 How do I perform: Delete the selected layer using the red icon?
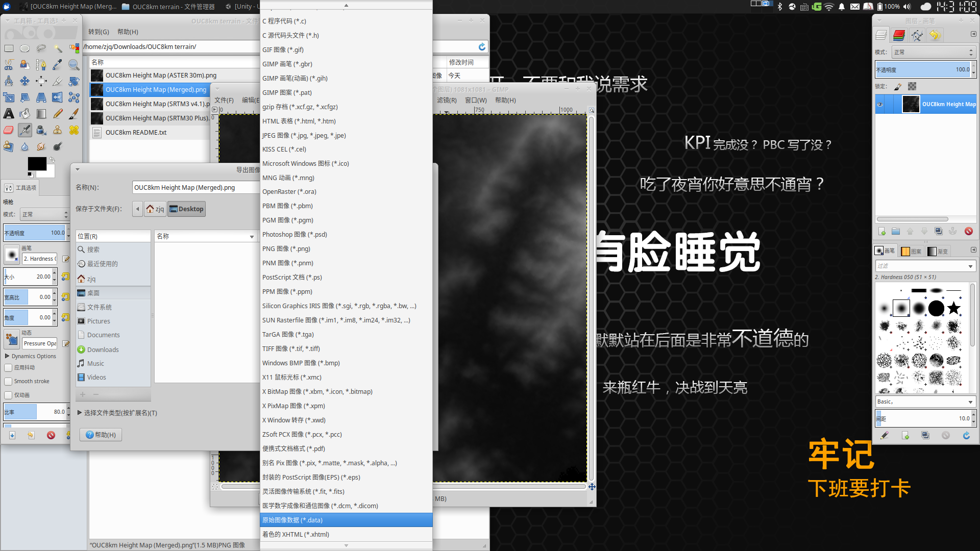(x=968, y=231)
